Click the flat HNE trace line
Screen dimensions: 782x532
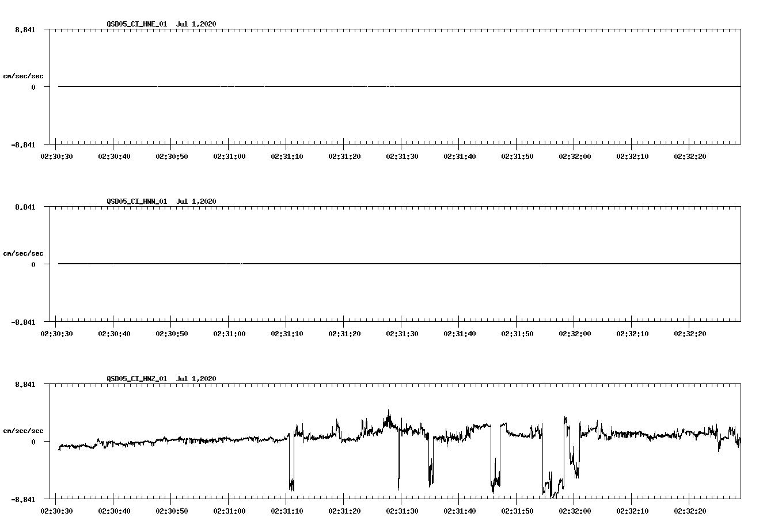399,86
